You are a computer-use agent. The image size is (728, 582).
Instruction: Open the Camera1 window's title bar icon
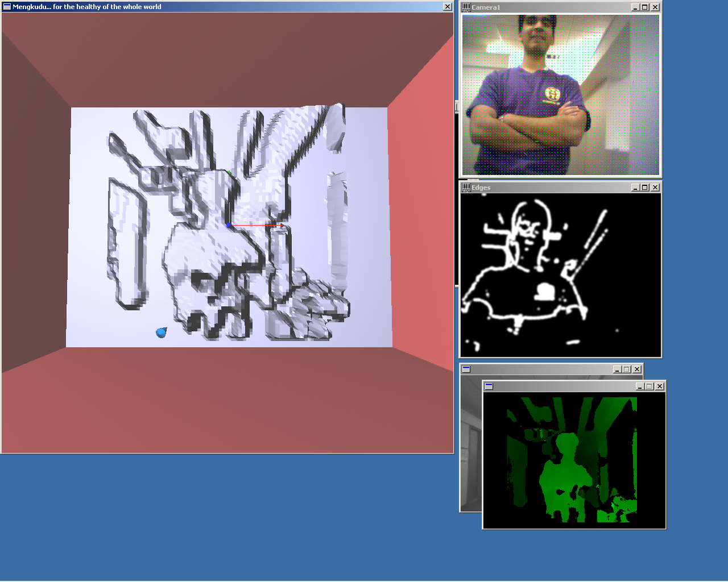pyautogui.click(x=466, y=7)
